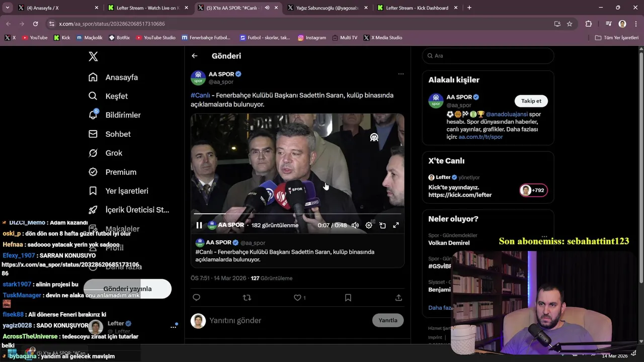
Task: Open Sohbet messages
Action: (110, 134)
